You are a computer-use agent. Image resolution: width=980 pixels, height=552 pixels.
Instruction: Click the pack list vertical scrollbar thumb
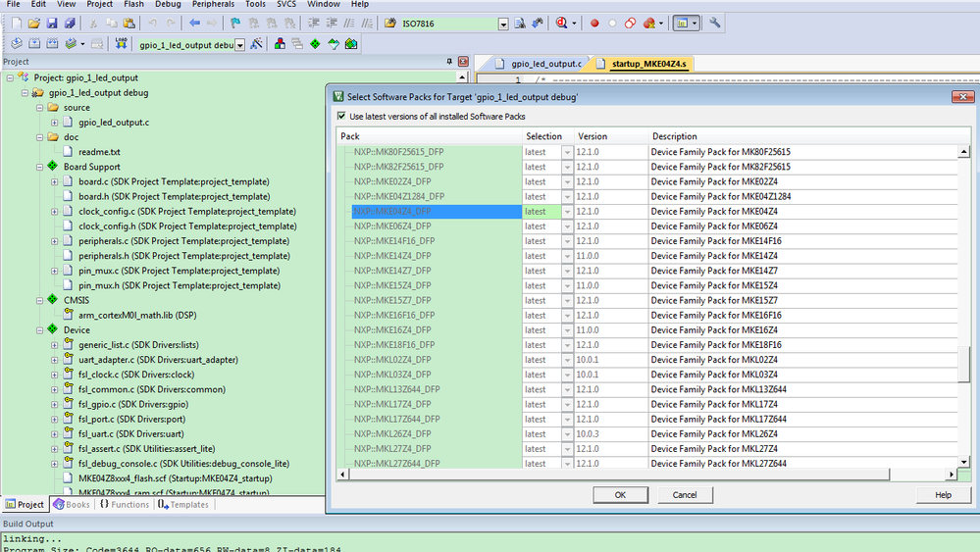pyautogui.click(x=963, y=364)
